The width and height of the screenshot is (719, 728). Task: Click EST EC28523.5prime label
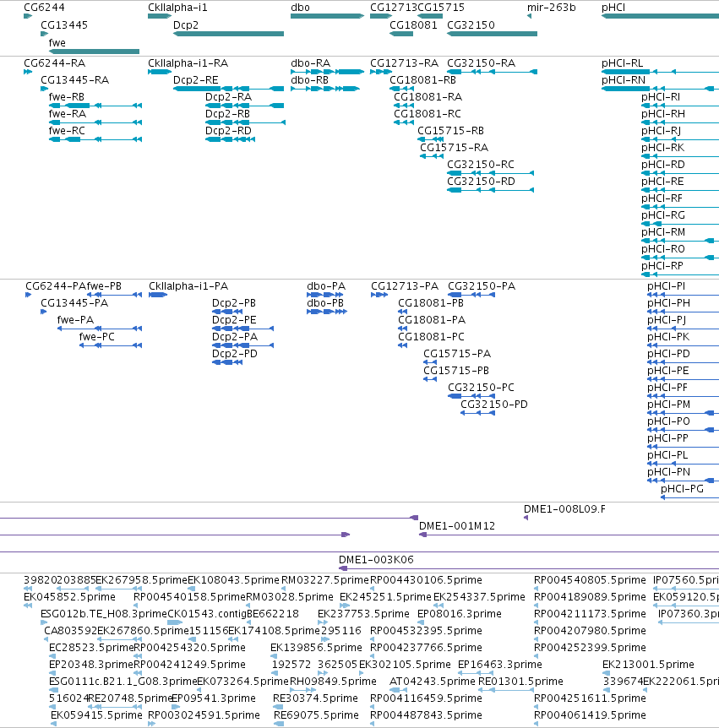tap(91, 648)
